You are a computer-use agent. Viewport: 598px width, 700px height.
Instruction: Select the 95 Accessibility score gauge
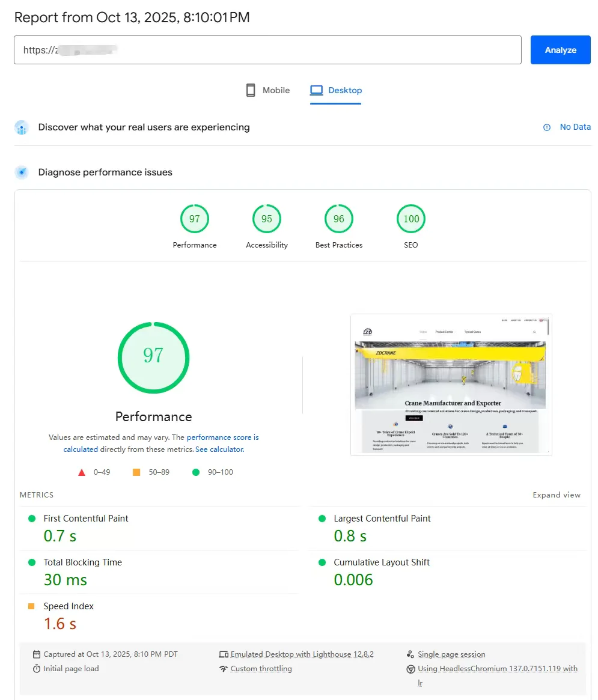pos(267,219)
